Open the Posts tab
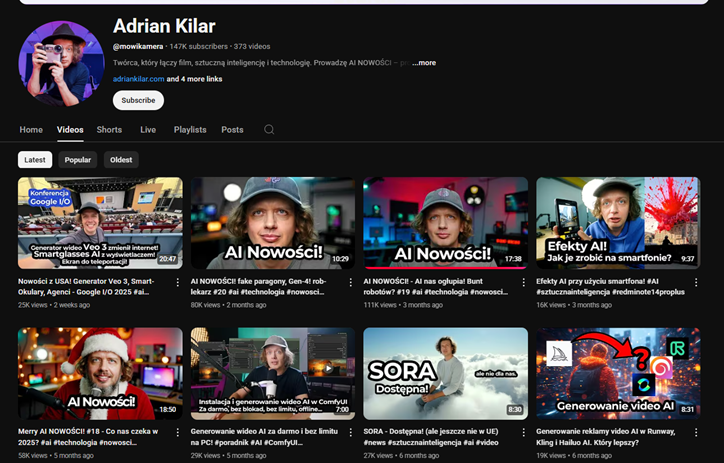 [232, 130]
